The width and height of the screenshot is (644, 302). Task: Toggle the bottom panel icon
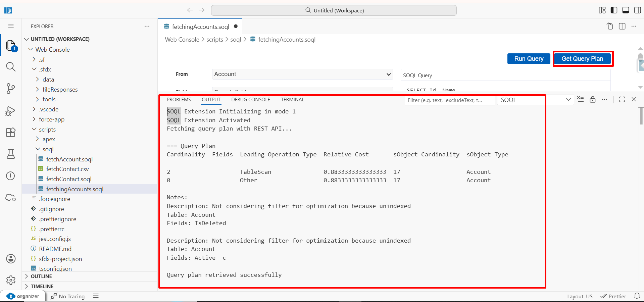[626, 10]
